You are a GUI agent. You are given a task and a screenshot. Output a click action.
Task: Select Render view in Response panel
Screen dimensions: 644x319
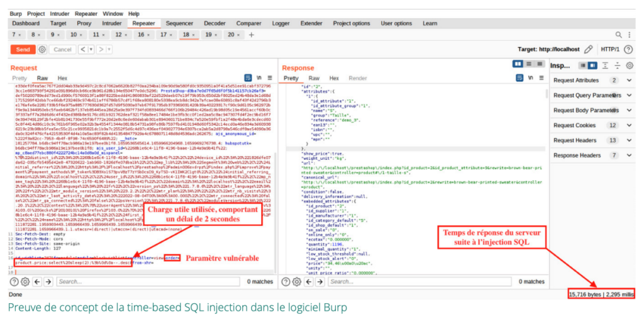(x=358, y=78)
